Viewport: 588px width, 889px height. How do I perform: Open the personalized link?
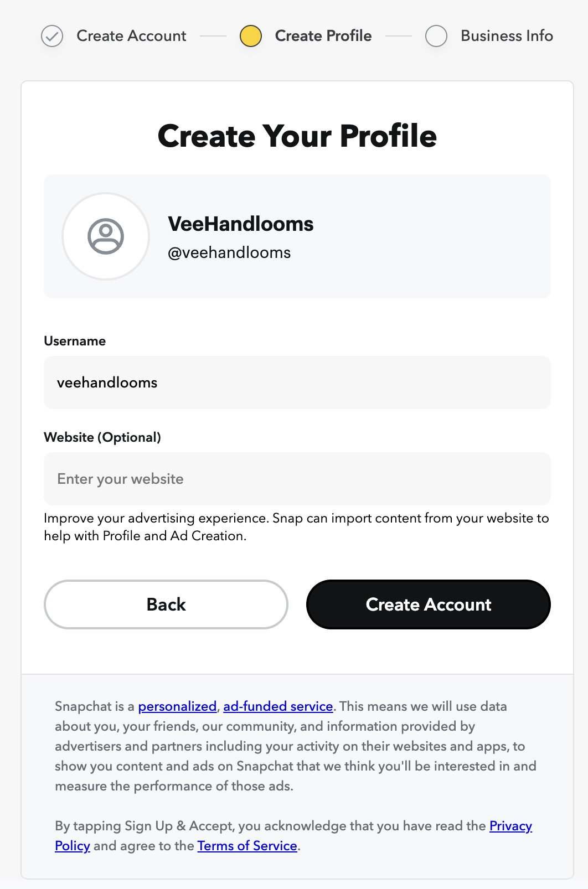(177, 706)
